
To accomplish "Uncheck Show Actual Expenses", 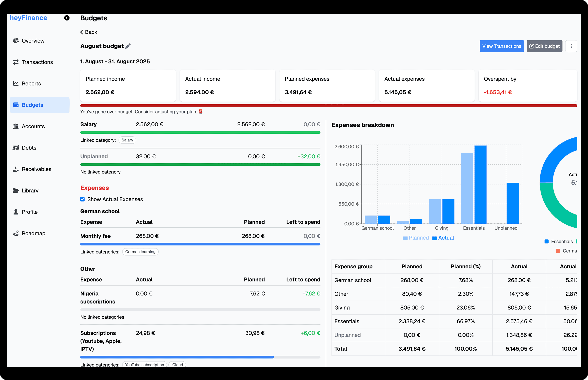I will (82, 199).
